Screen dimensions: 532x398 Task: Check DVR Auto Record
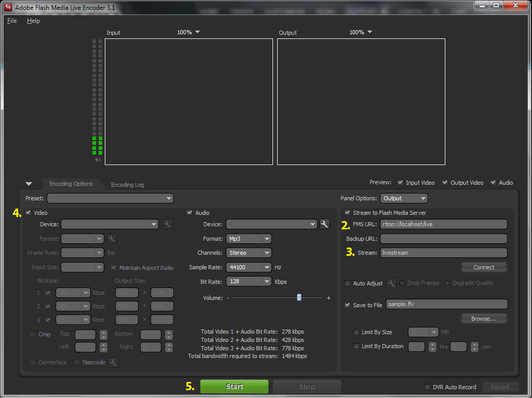click(427, 387)
